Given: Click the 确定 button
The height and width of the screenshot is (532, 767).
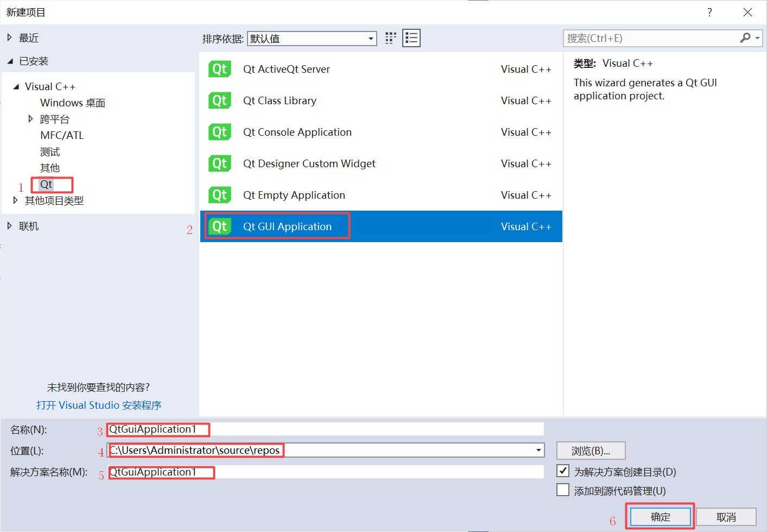Looking at the screenshot, I should pos(660,516).
